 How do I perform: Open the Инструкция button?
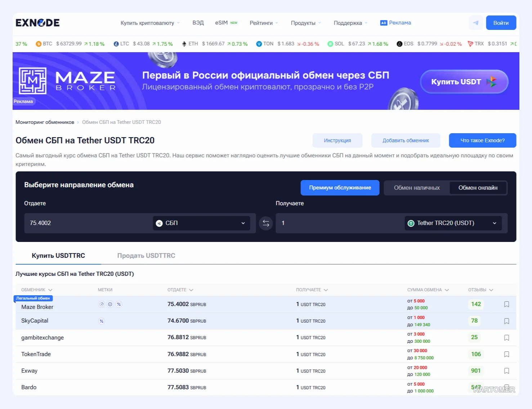pyautogui.click(x=337, y=140)
